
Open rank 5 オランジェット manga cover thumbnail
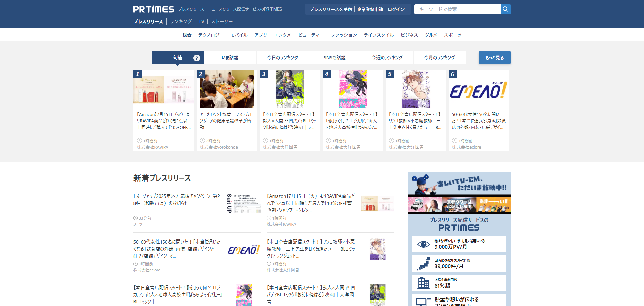click(416, 89)
